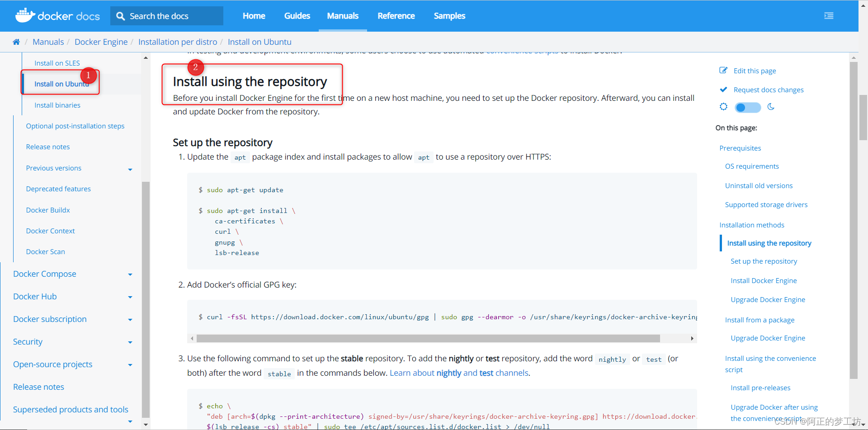Open Install on SLES in sidebar
Viewport: 868px width, 430px height.
coord(57,63)
